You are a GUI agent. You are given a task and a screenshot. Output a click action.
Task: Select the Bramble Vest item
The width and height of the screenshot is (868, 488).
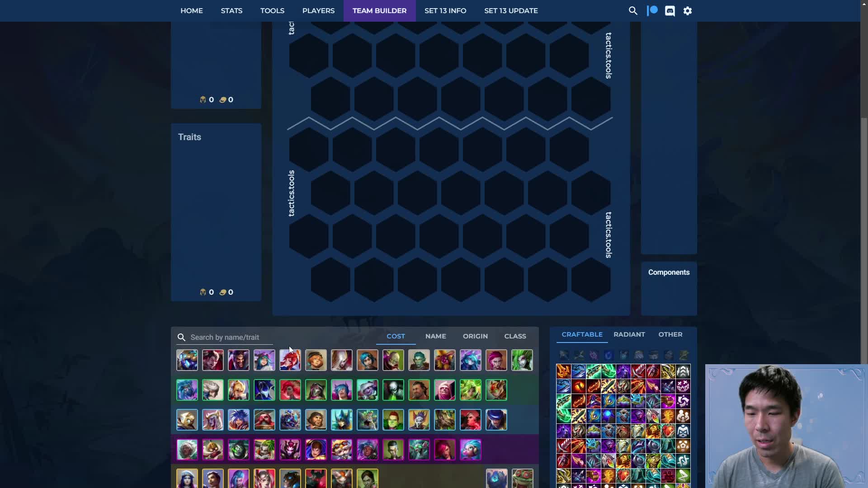(623, 431)
